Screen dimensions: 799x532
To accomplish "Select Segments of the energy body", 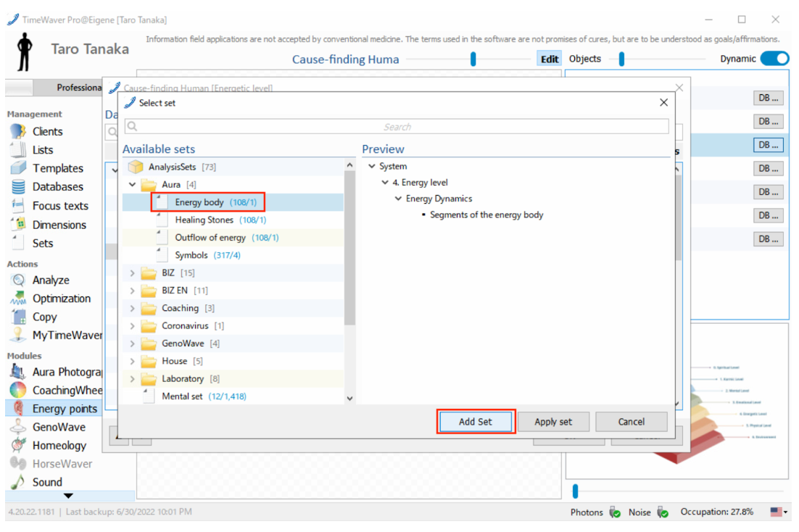I will click(x=486, y=215).
